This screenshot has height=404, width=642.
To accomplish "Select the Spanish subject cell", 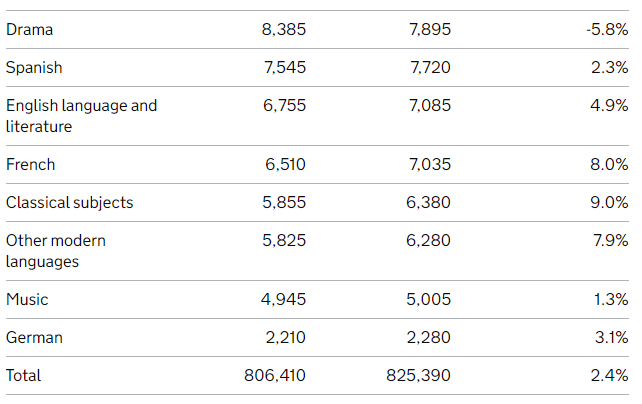I will [34, 68].
